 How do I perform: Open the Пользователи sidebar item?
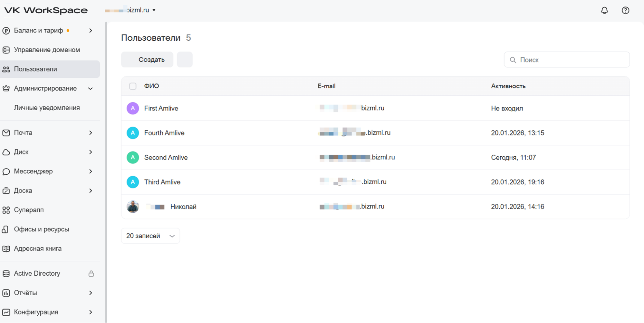(x=35, y=69)
